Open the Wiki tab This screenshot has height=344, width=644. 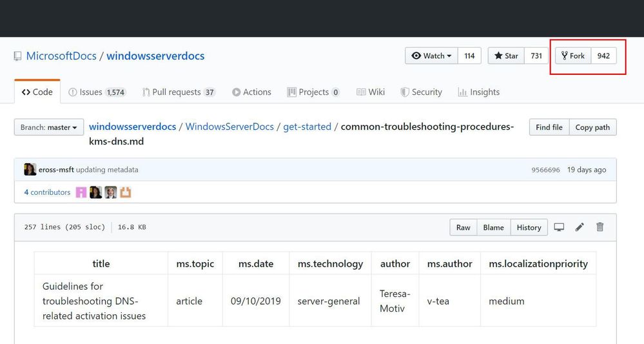371,92
